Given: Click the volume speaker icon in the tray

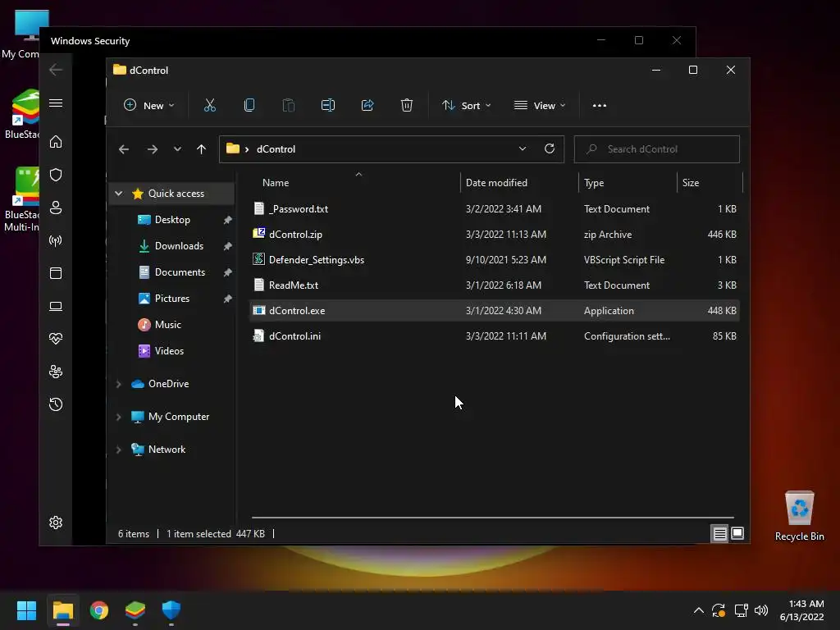Looking at the screenshot, I should pos(760,610).
